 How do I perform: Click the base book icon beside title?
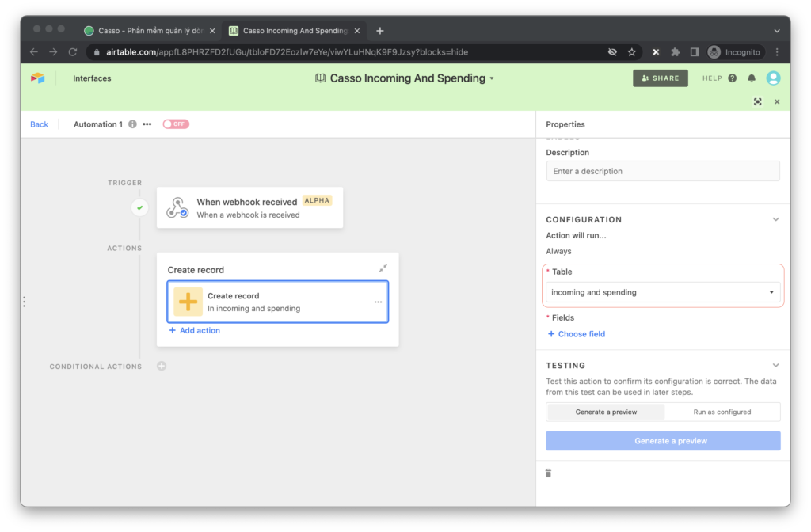click(x=320, y=78)
